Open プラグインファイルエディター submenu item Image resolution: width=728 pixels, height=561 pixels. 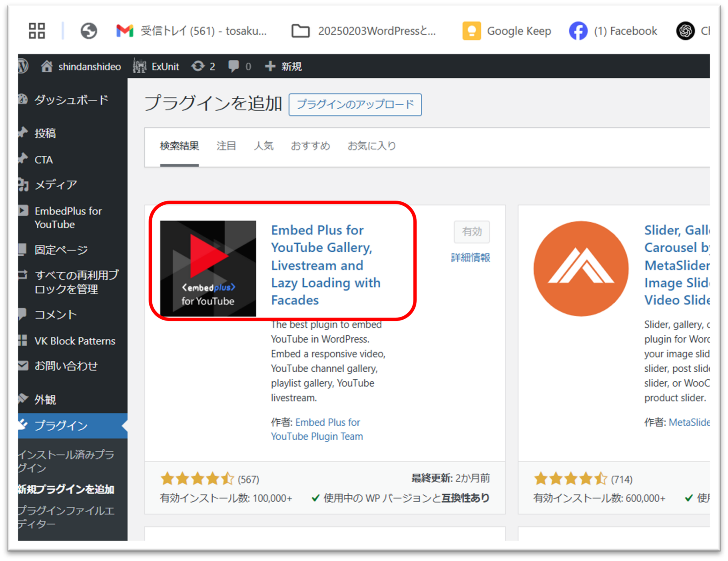[x=66, y=517]
